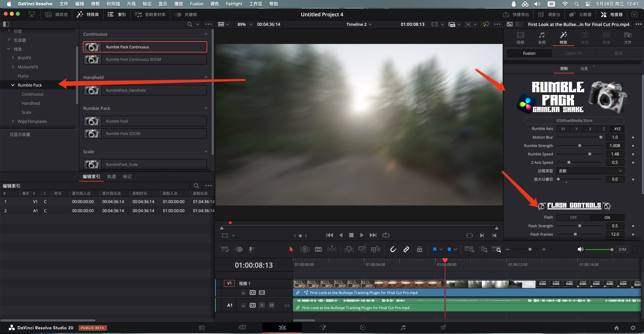Mute track A1 with M button
This screenshot has width=644, height=334.
point(271,305)
